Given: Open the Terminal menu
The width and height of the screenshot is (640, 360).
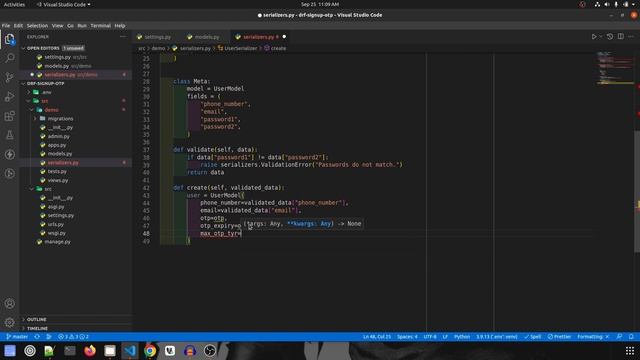Looking at the screenshot, I should pyautogui.click(x=100, y=26).
